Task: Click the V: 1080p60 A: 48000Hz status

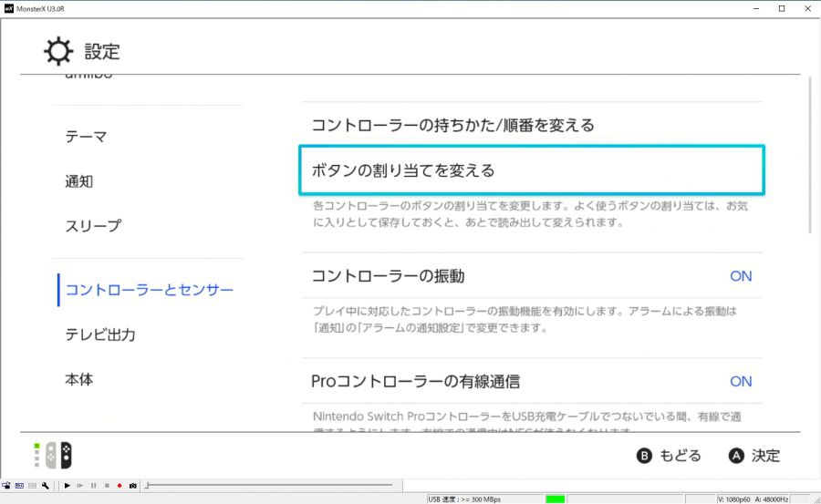Action: (753, 499)
